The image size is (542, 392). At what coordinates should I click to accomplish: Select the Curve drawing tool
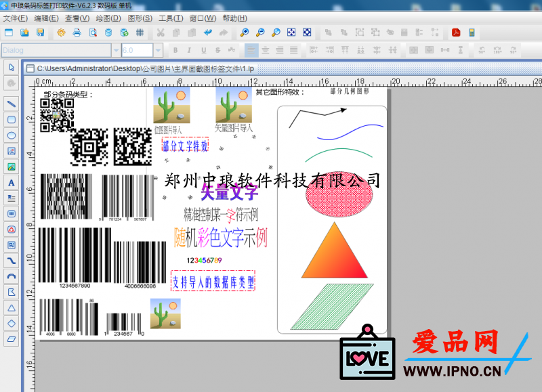[x=12, y=261]
